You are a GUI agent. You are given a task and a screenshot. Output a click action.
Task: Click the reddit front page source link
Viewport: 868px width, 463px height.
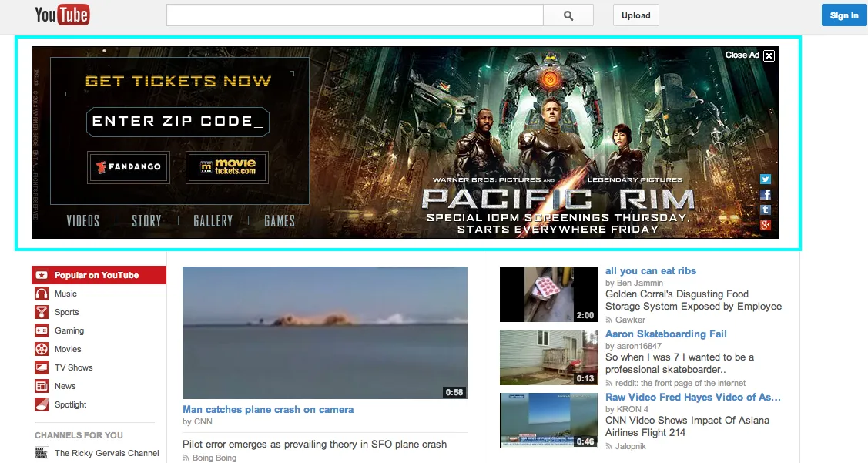pyautogui.click(x=680, y=383)
